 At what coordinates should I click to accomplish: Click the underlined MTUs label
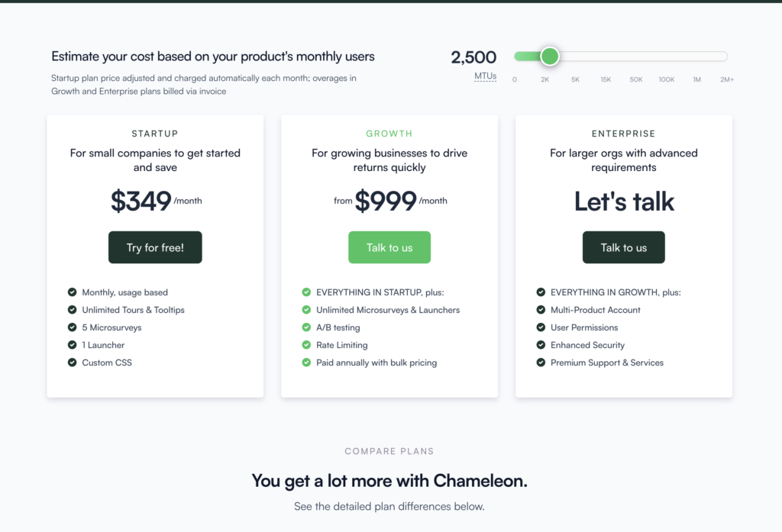485,76
